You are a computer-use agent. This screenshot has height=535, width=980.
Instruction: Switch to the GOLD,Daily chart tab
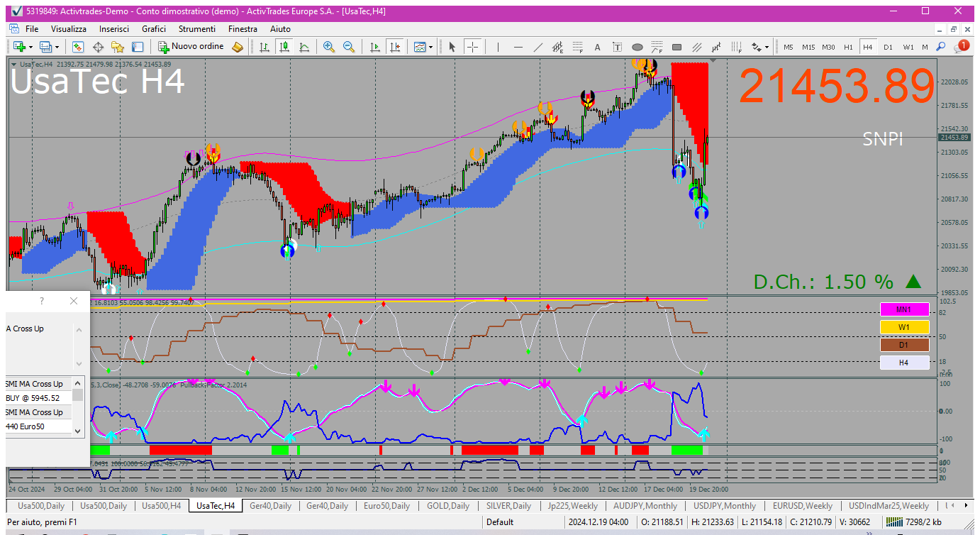448,506
